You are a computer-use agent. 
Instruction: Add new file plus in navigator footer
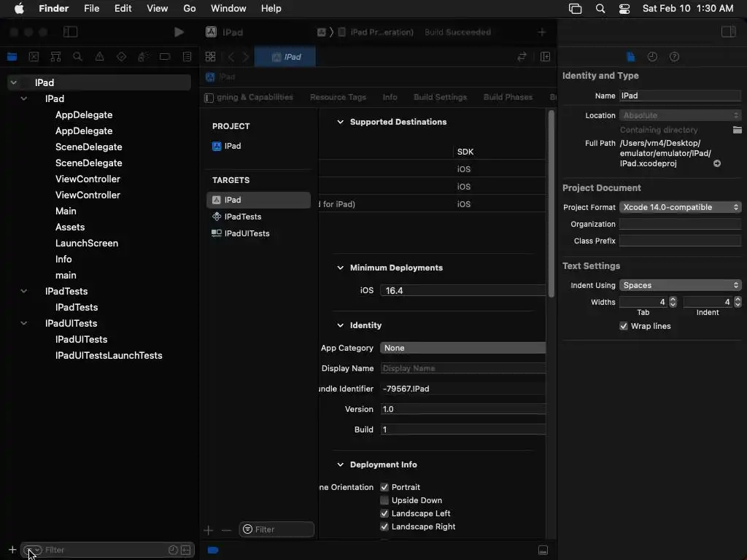coord(12,550)
